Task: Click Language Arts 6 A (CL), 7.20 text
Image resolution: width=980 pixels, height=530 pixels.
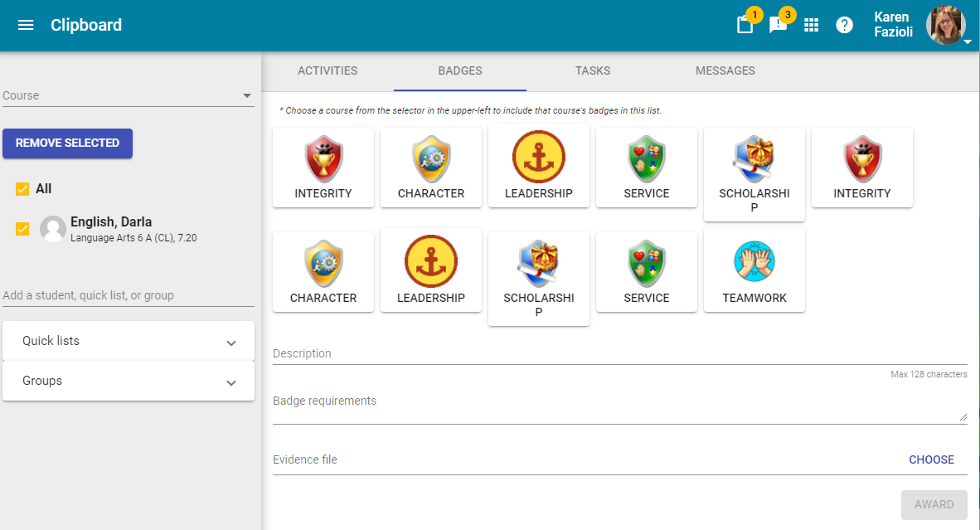Action: point(133,238)
